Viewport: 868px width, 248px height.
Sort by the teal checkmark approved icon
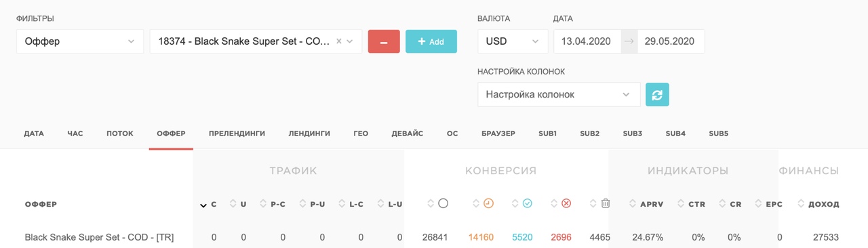click(527, 203)
